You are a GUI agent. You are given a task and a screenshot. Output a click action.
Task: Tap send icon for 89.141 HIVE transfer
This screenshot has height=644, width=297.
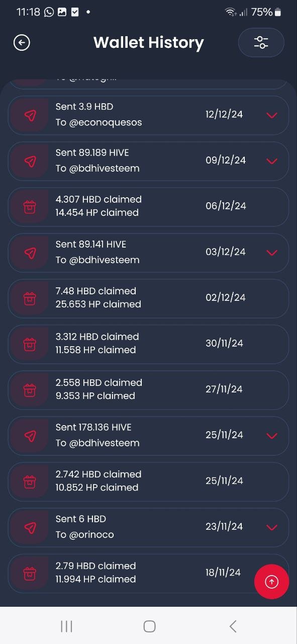tap(30, 253)
